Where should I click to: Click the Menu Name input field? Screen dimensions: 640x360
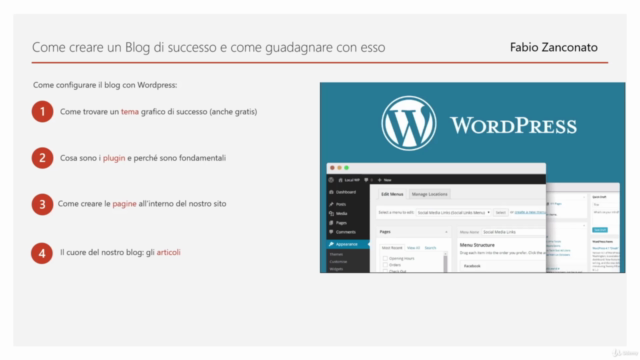coord(513,232)
